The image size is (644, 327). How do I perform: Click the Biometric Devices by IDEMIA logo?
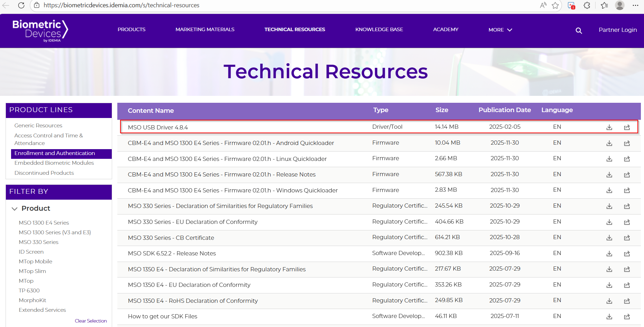pos(40,31)
